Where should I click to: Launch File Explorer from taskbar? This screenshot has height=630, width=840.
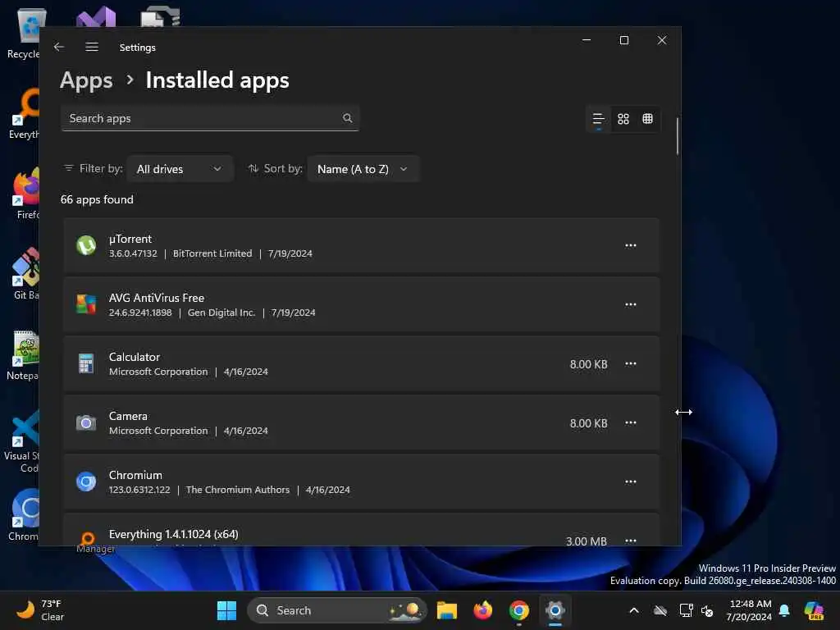447,610
